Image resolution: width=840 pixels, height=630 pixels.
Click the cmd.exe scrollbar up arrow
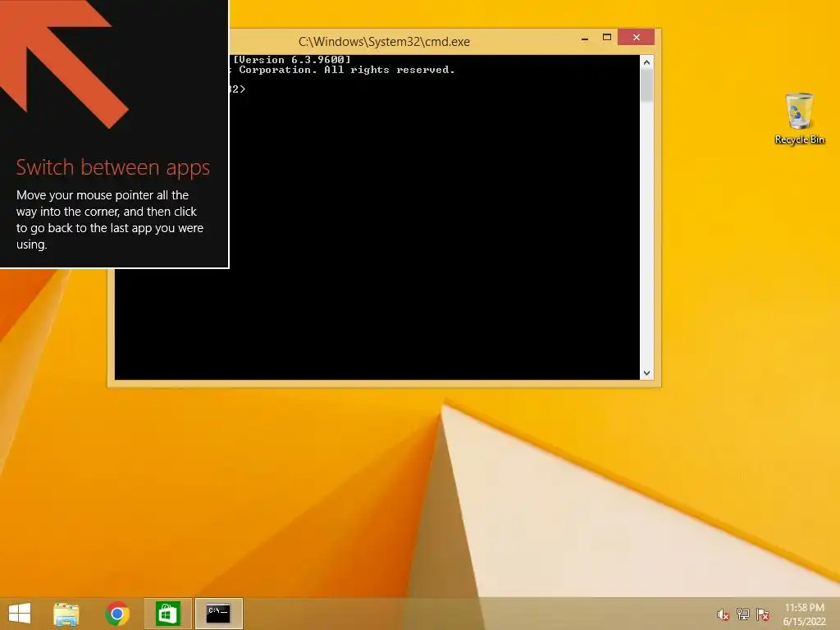coord(646,62)
